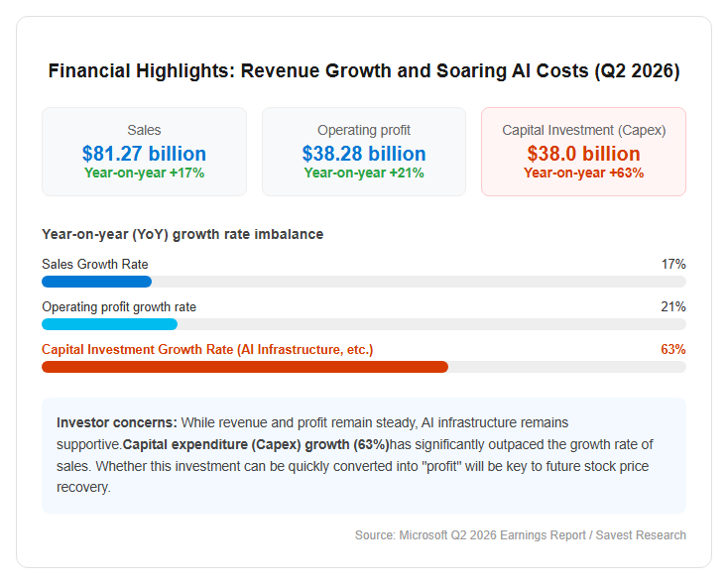The image size is (728, 584).
Task: Click the Sales Growth Rate label
Action: click(x=95, y=264)
